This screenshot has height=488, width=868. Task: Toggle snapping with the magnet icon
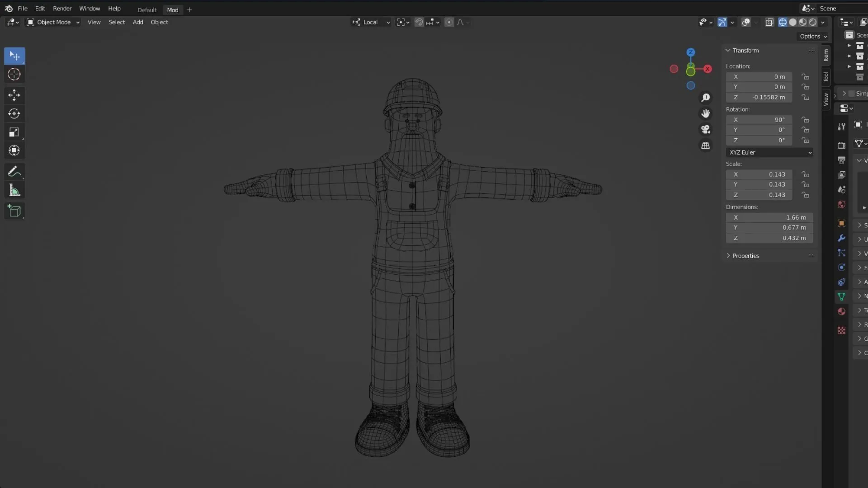(419, 22)
